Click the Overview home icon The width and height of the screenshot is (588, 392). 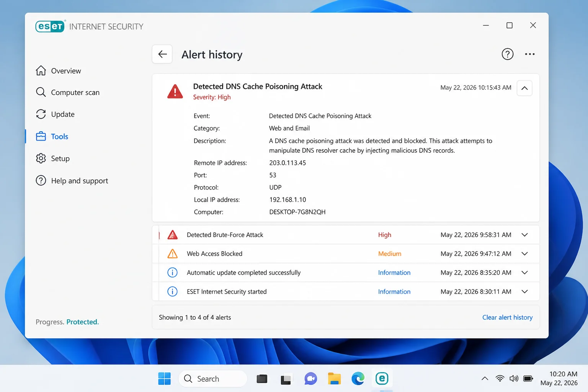[41, 71]
